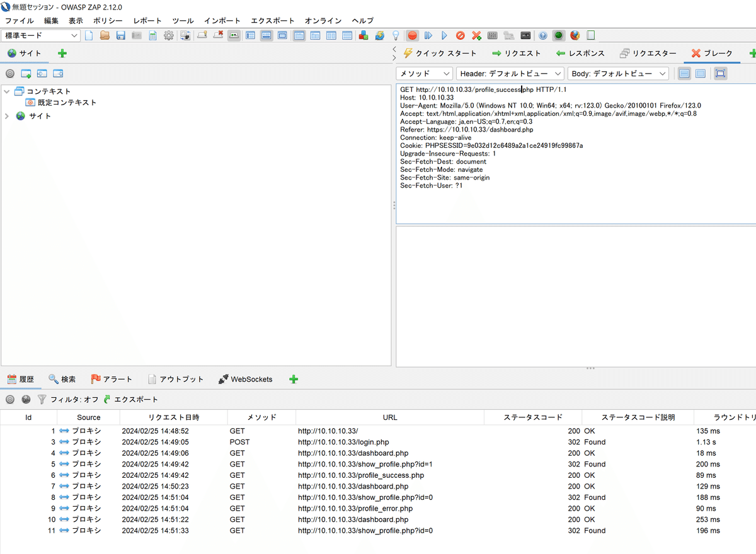
Task: Open Options via the gear icon
Action: (169, 36)
